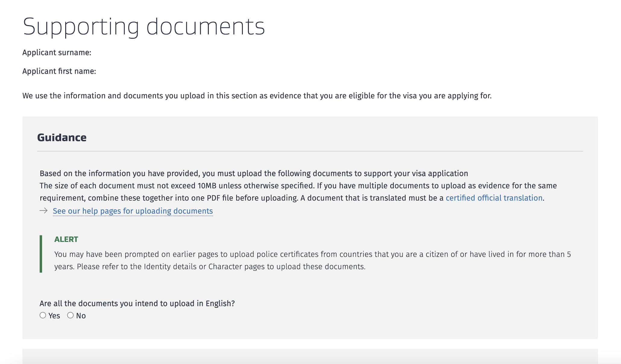Select Yes for documents in English question

[x=43, y=315]
